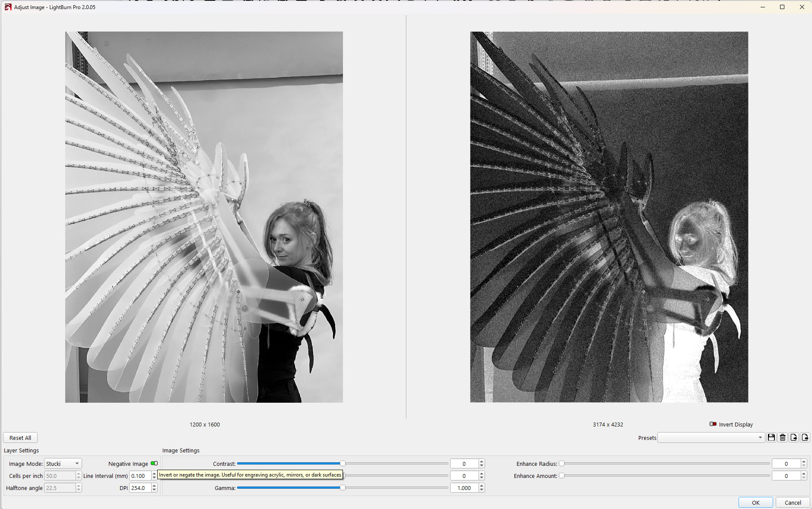
Task: Decrease Gamma value with the down arrow
Action: click(482, 490)
